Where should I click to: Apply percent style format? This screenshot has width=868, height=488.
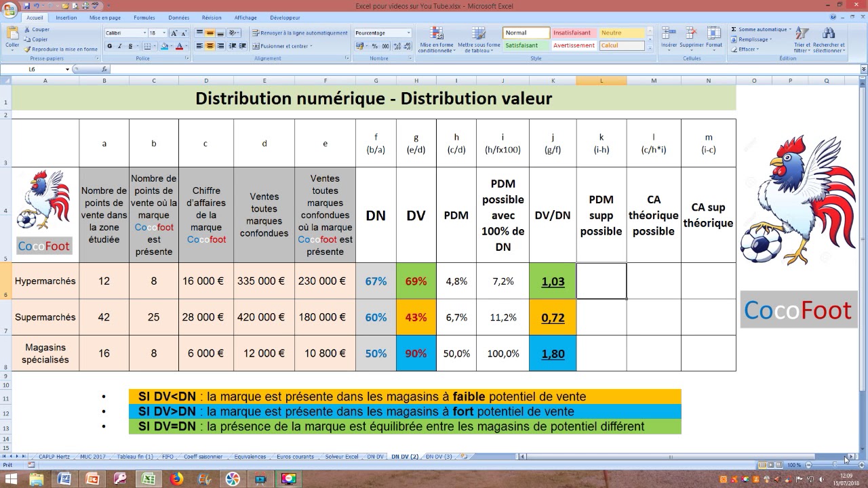tap(375, 46)
